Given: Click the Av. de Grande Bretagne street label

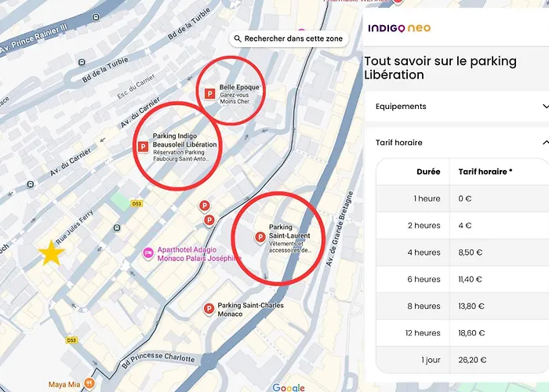Looking at the screenshot, I should (x=340, y=229).
